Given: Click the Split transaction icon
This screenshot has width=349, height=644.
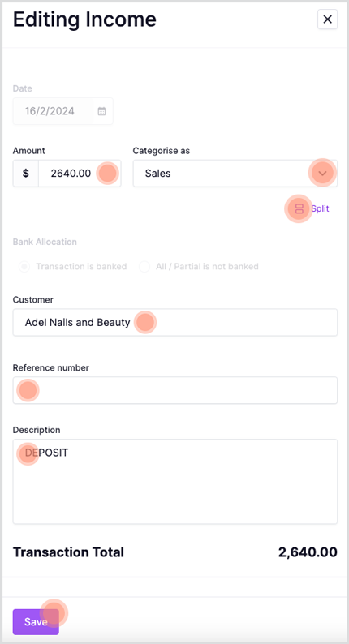Looking at the screenshot, I should click(299, 208).
